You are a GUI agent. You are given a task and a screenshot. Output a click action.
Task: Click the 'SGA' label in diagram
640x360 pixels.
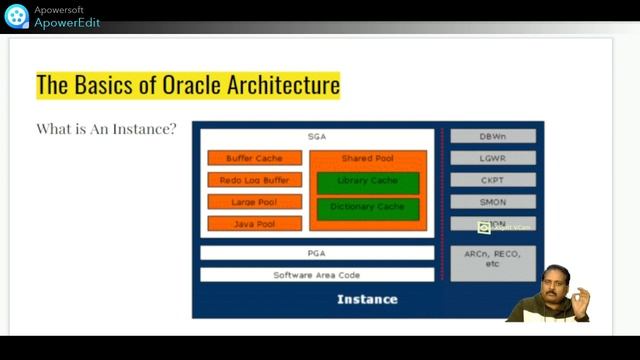pyautogui.click(x=317, y=136)
